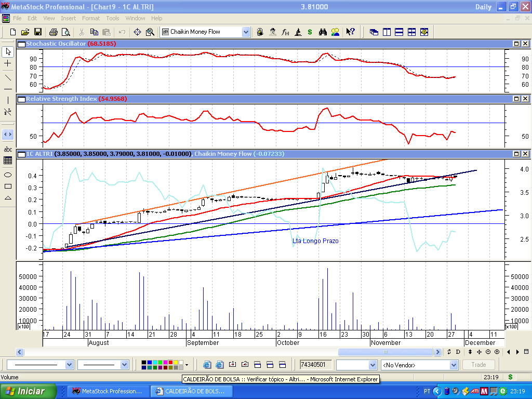Open the No Vendor dropdown
This screenshot has height=399, width=532.
click(x=454, y=365)
